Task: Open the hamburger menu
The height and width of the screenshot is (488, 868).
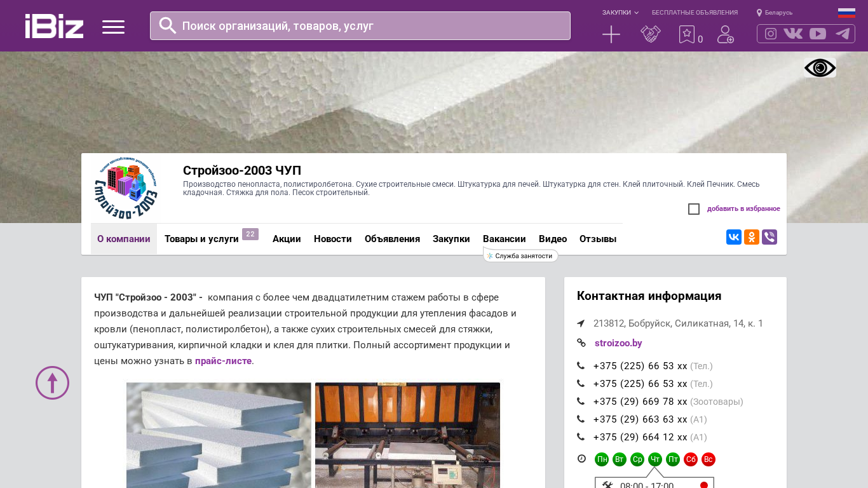Action: click(113, 27)
